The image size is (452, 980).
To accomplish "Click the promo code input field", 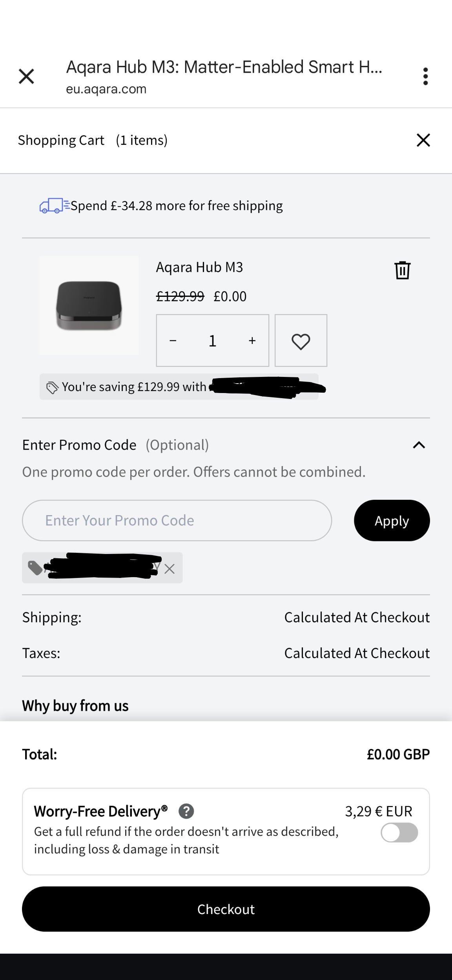I will (177, 521).
